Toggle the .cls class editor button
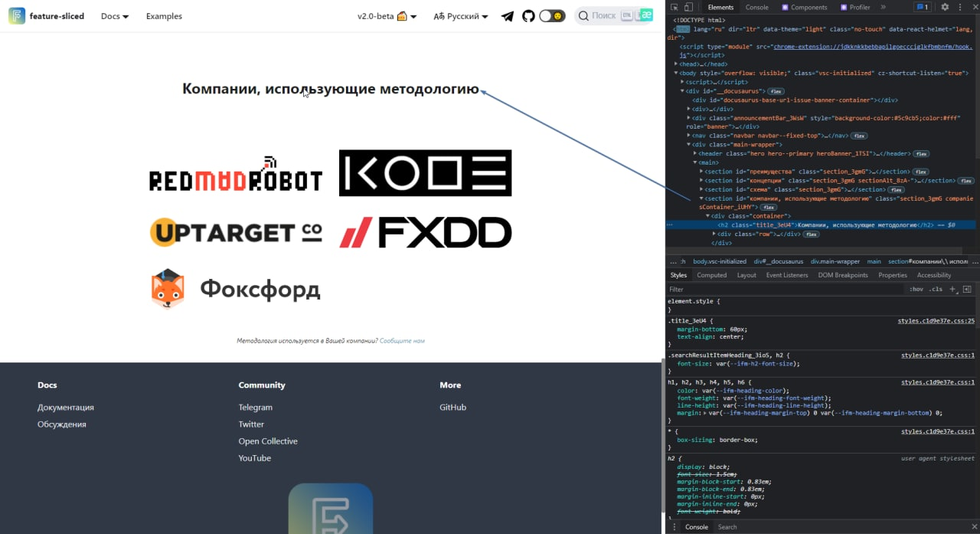 click(x=936, y=290)
